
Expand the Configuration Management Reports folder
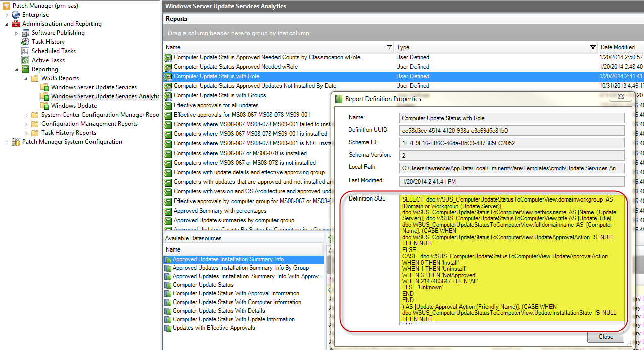tap(26, 124)
